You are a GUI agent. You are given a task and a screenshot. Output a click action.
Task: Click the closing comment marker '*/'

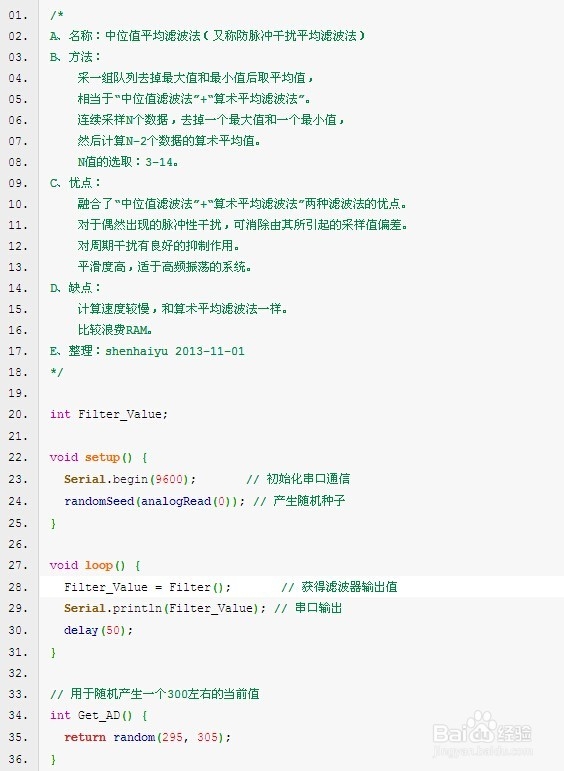coord(57,372)
